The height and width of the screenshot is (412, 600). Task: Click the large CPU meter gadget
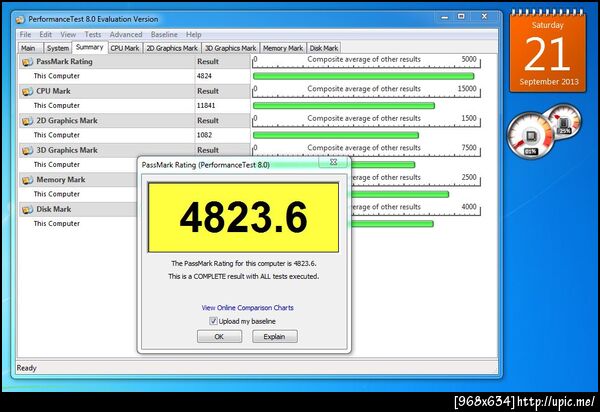coord(530,135)
